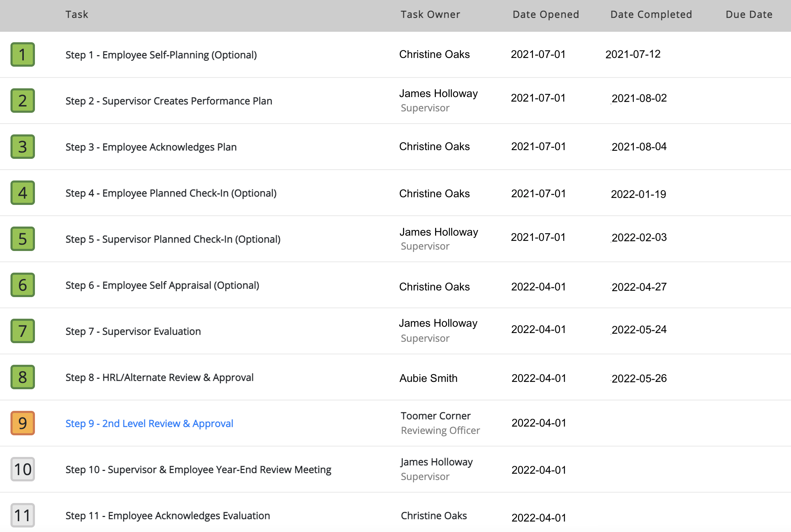The image size is (791, 532).
Task: Select Step 10 - Supervisor & Employee Year-End Review Meeting
Action: point(198,470)
